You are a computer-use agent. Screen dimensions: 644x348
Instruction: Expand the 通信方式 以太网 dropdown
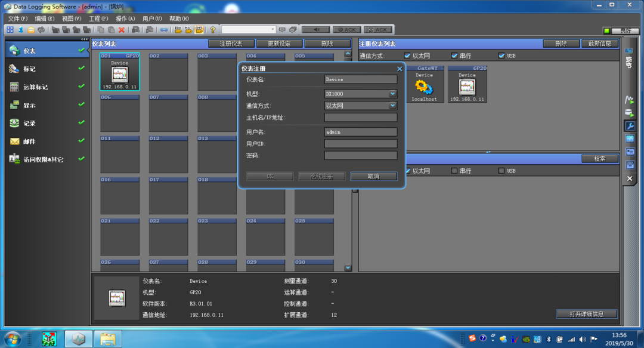coord(392,106)
